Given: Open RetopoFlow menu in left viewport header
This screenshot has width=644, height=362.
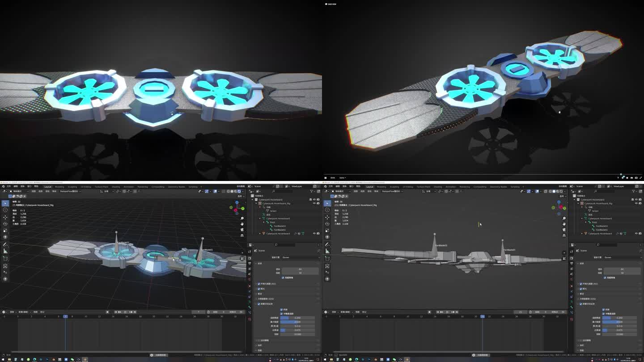Looking at the screenshot, I should [71, 191].
